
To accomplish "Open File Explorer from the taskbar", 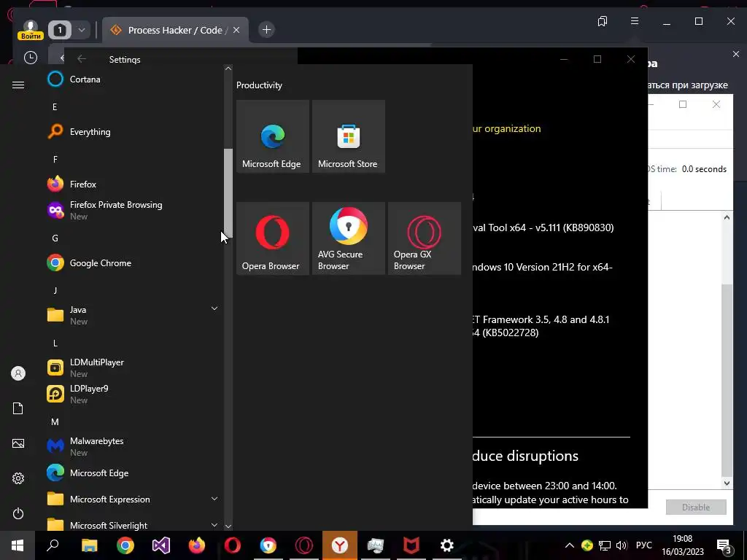I will [89, 545].
